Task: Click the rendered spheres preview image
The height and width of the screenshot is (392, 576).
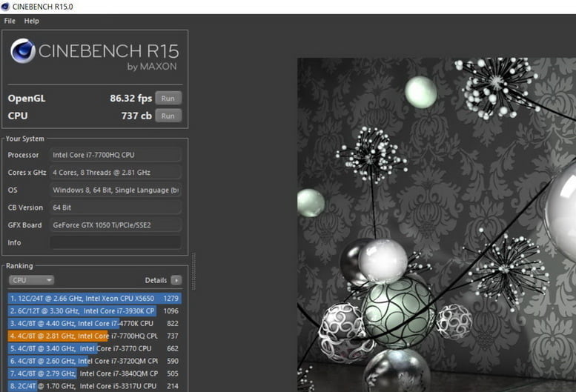Action: (436, 222)
